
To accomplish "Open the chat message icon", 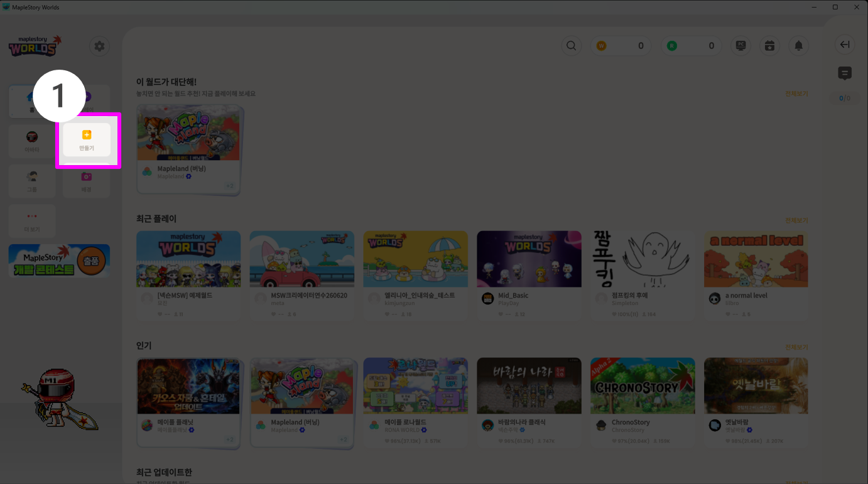I will coord(845,73).
